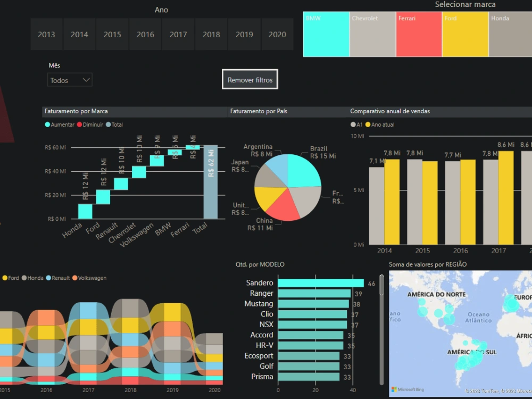
Task: Select the Chevrolet waterfall bar
Action: [139, 172]
